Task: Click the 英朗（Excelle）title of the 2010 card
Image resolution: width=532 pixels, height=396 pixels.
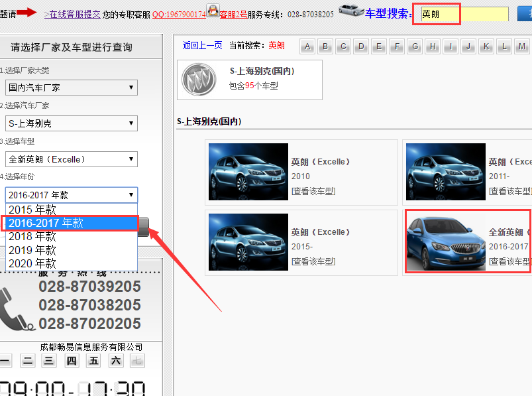Action: coord(320,162)
